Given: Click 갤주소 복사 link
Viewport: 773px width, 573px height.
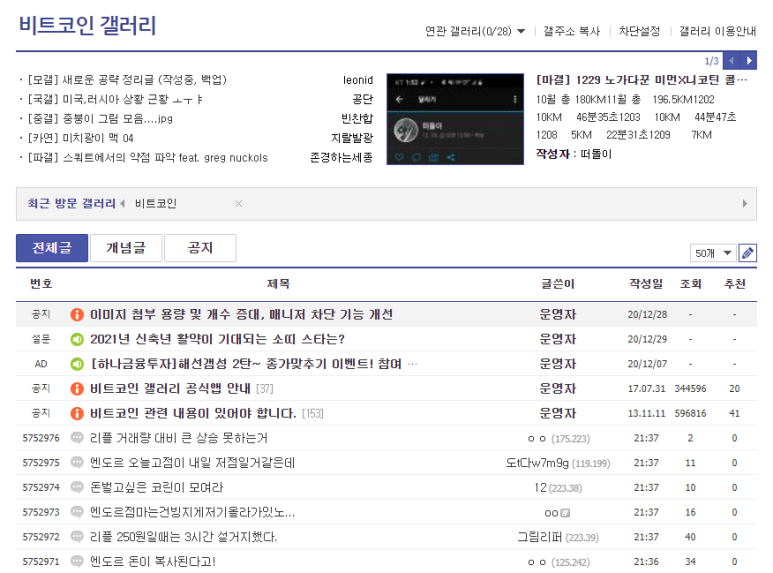Looking at the screenshot, I should 571,31.
